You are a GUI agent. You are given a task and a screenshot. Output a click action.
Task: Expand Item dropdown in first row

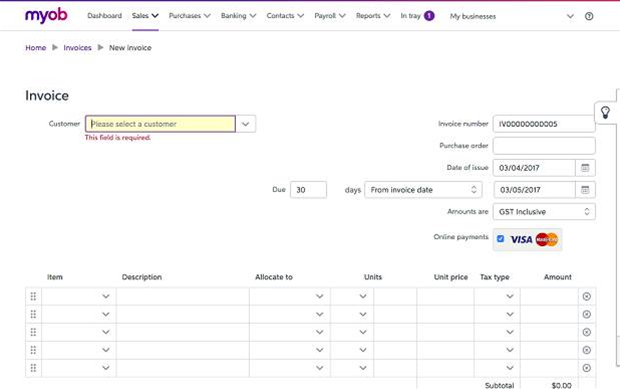[x=106, y=296]
